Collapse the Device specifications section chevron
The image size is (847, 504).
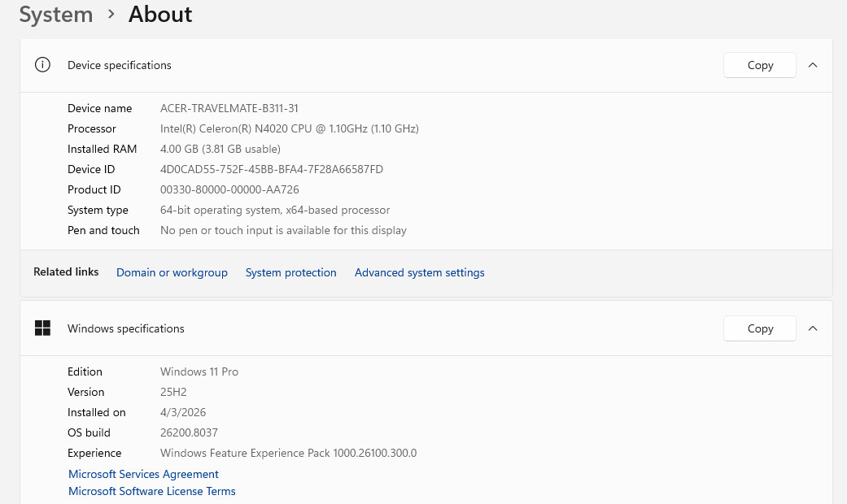tap(813, 65)
